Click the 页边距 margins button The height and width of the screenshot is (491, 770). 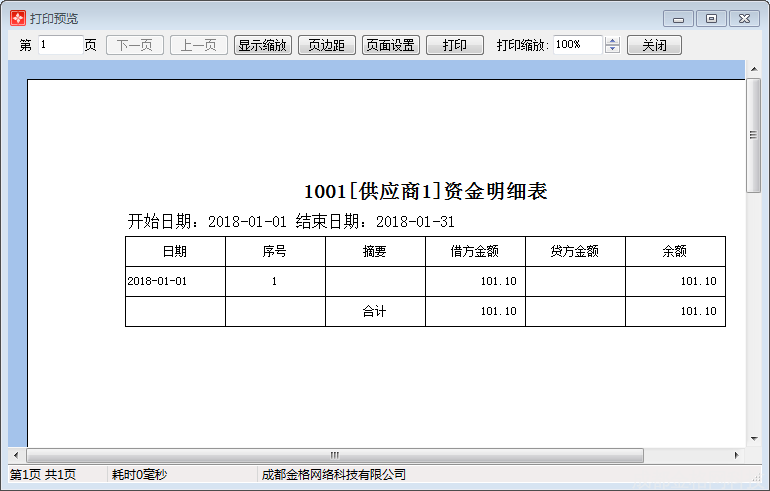coord(327,45)
